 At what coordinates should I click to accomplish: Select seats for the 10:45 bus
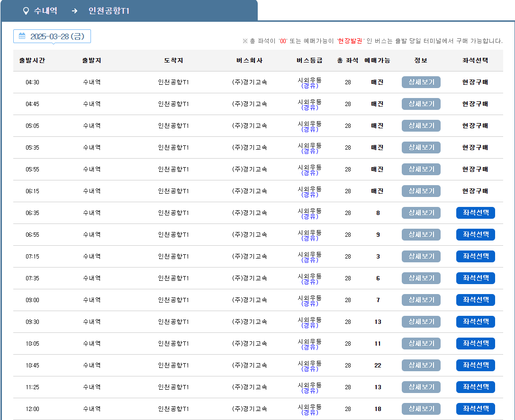[x=475, y=365]
